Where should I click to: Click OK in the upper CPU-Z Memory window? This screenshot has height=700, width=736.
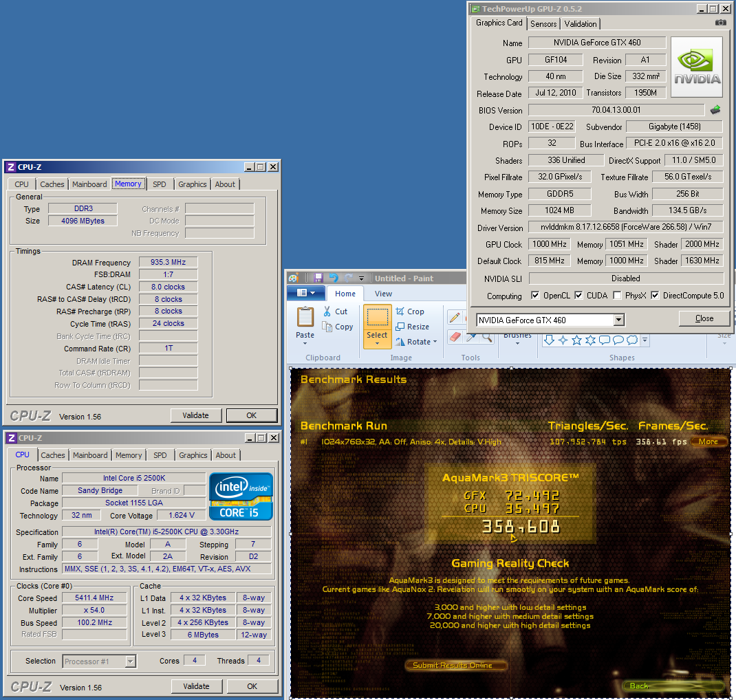point(252,416)
